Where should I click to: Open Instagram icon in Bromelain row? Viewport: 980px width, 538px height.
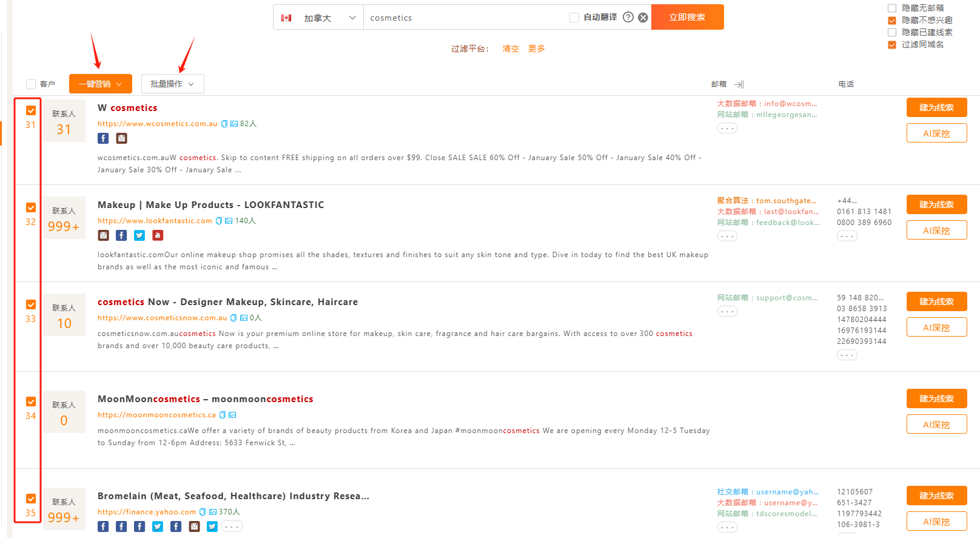click(194, 526)
